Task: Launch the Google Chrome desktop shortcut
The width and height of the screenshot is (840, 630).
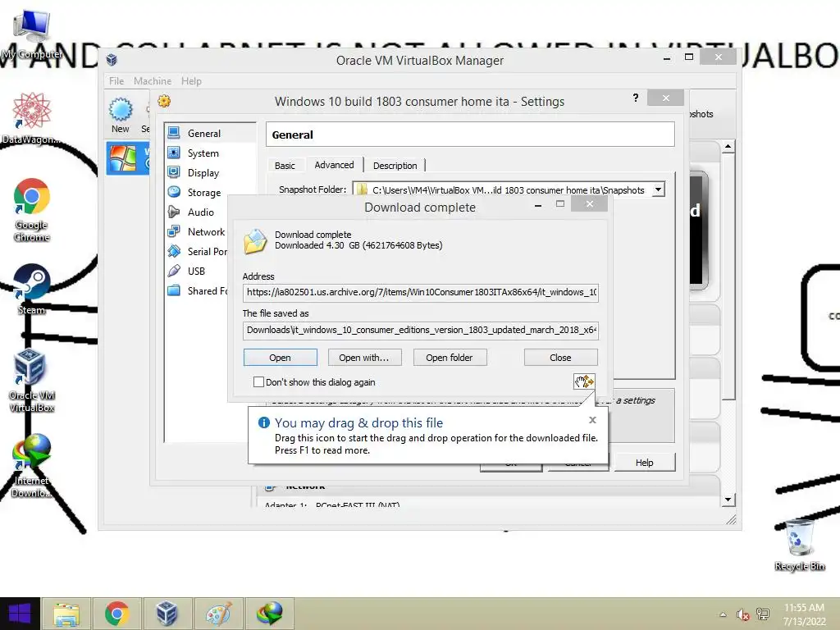Action: tap(32, 210)
